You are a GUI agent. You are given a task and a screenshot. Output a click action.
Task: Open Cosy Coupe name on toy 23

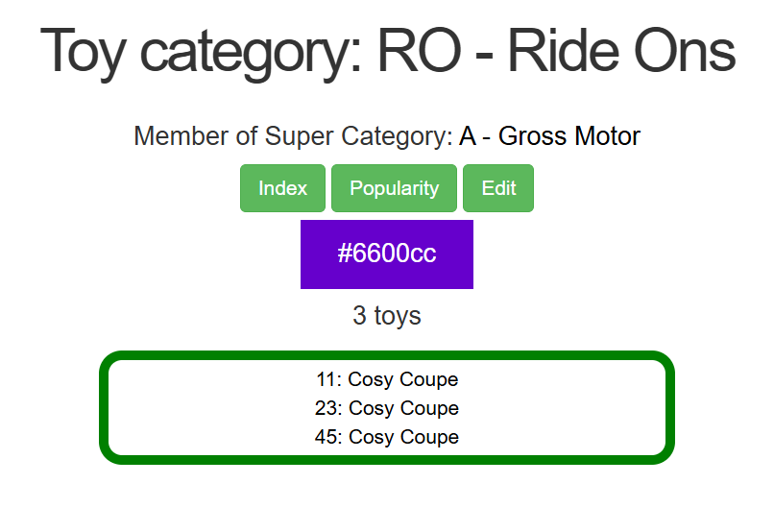click(x=403, y=408)
